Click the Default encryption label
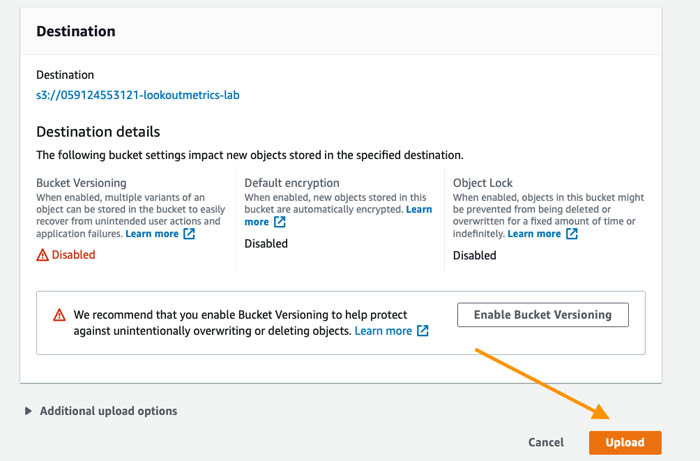The height and width of the screenshot is (461, 700). [x=292, y=183]
